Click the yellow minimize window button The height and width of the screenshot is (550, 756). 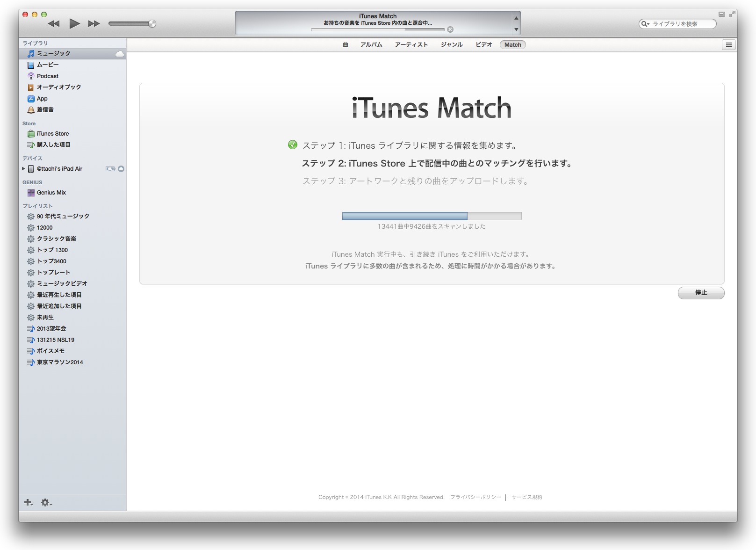point(35,14)
